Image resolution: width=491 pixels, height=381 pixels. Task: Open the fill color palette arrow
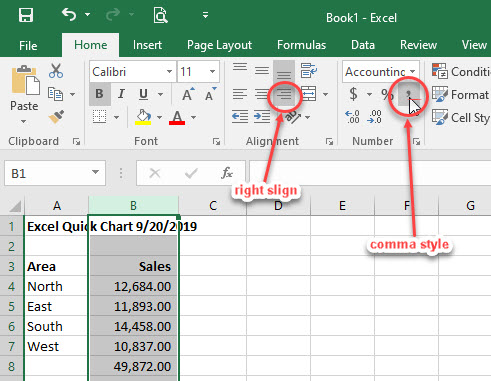(159, 117)
